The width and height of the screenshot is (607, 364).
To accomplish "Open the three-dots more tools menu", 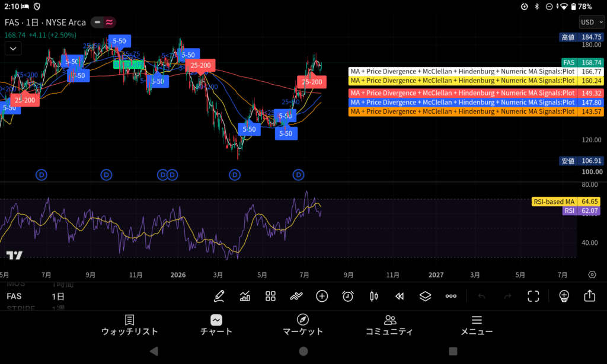I will click(x=451, y=296).
